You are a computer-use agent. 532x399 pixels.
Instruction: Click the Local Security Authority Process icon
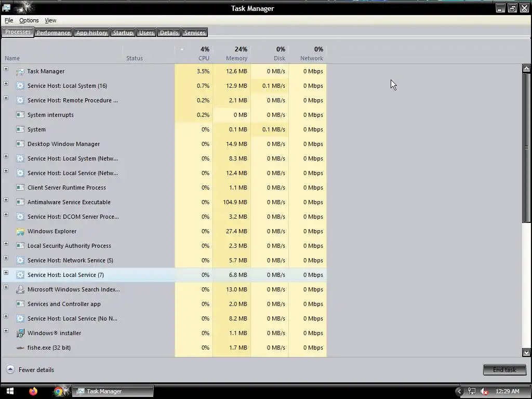[20, 246]
